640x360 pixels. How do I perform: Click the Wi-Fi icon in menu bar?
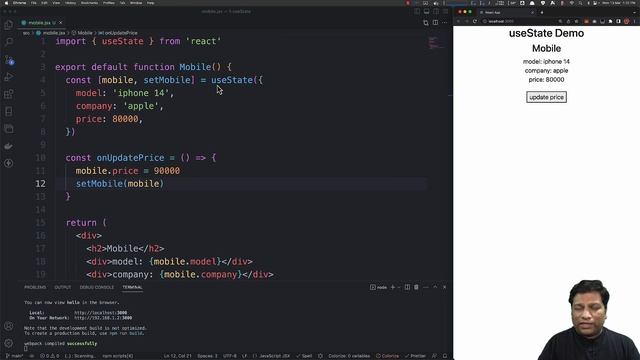tap(571, 3)
